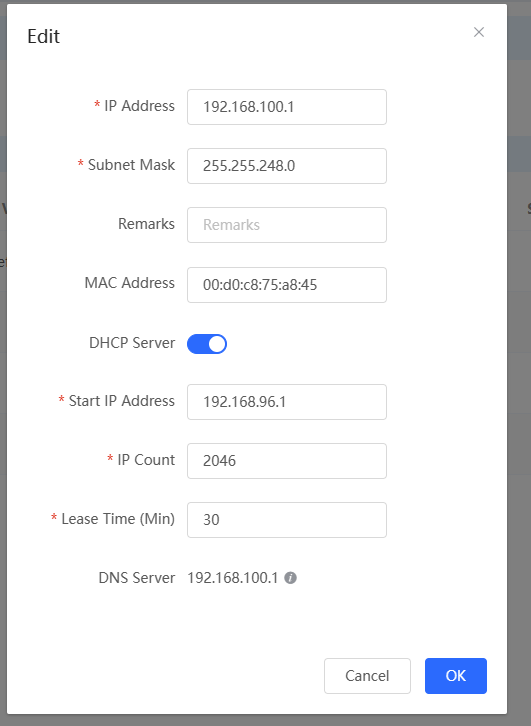The image size is (531, 726).
Task: Focus the IP Address field with 192.168.100.1
Action: coord(287,107)
